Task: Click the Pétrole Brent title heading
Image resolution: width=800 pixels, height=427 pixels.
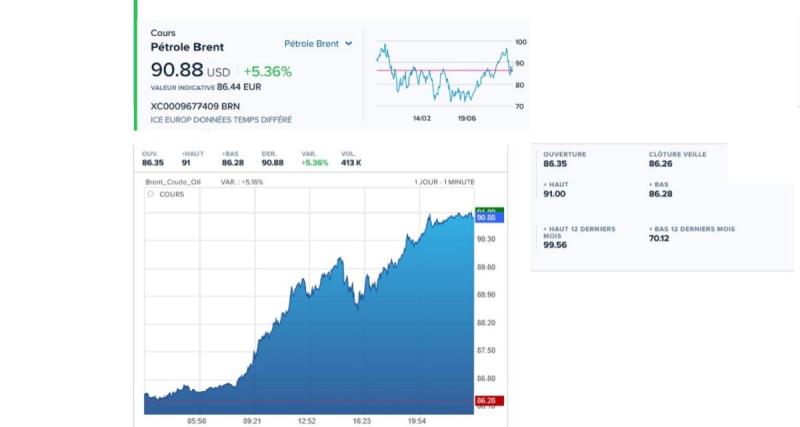Action: pyautogui.click(x=187, y=47)
